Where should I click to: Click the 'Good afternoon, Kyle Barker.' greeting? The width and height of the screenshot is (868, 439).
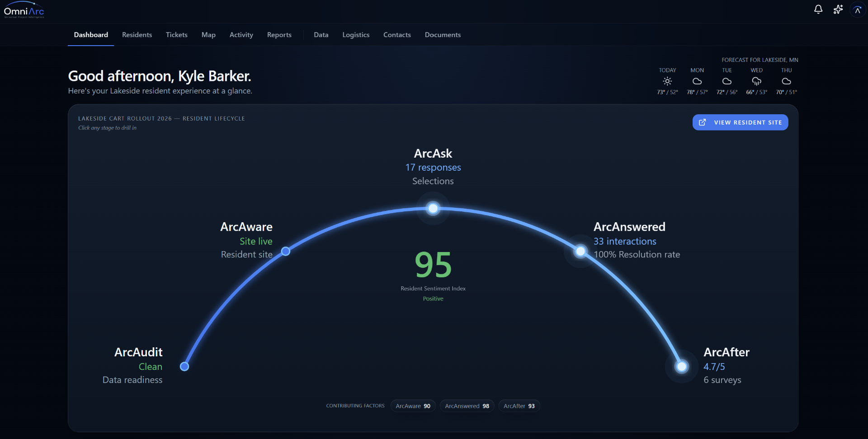click(160, 76)
